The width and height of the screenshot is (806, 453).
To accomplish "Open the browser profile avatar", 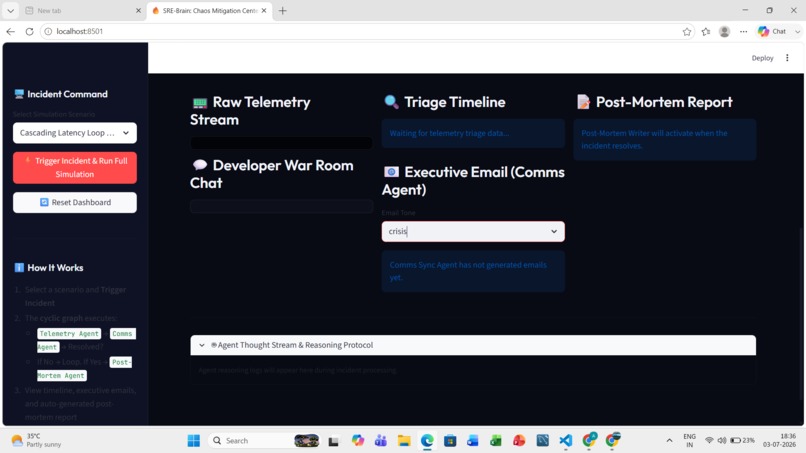I will (725, 31).
